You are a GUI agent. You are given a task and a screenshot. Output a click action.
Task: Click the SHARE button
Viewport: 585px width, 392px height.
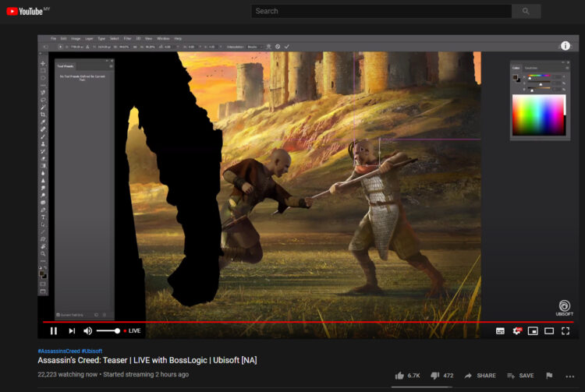480,376
